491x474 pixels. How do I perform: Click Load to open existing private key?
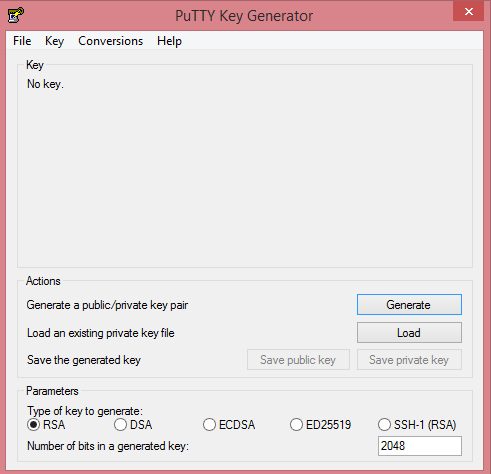click(x=409, y=332)
